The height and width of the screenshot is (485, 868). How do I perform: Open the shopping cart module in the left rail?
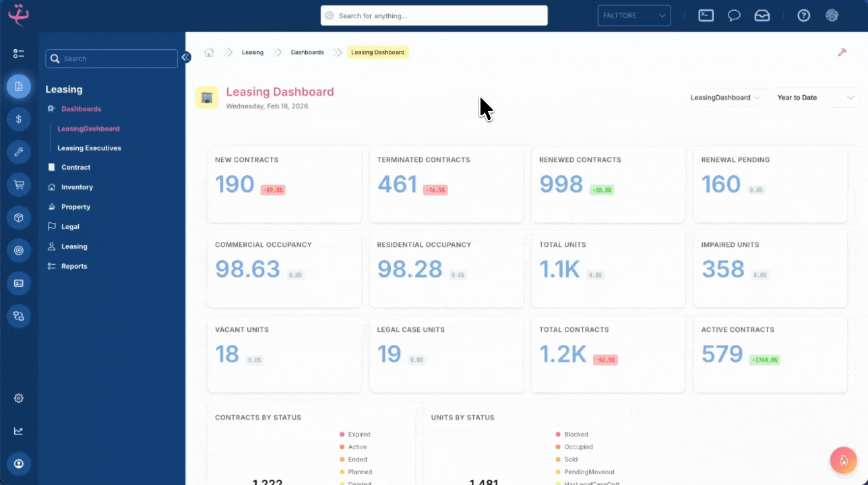point(19,185)
